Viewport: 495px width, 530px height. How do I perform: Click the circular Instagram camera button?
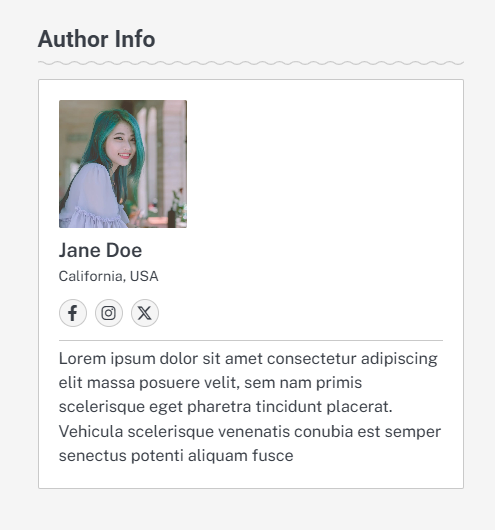(109, 313)
